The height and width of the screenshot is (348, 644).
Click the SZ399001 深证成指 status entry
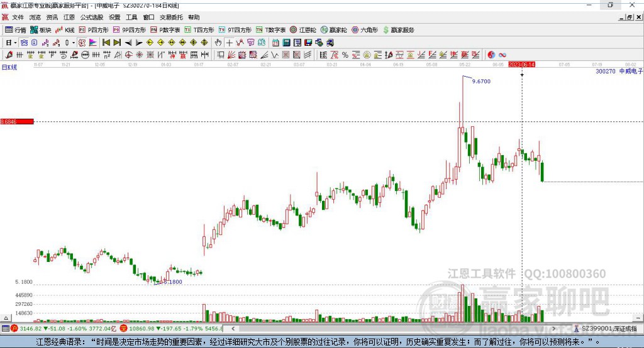[609, 329]
